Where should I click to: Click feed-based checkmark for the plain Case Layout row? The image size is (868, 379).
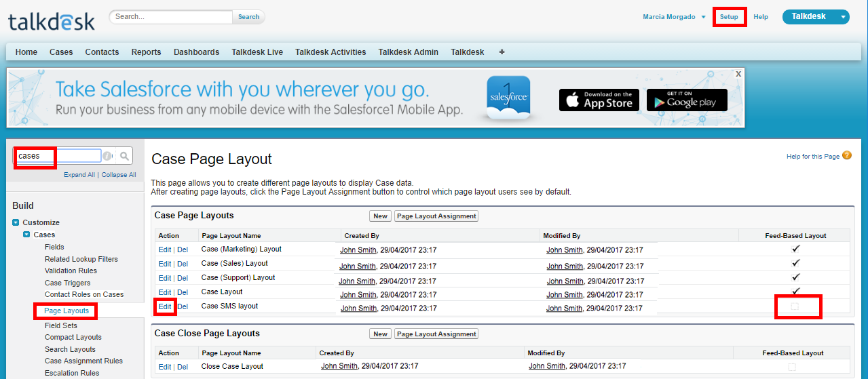point(796,292)
